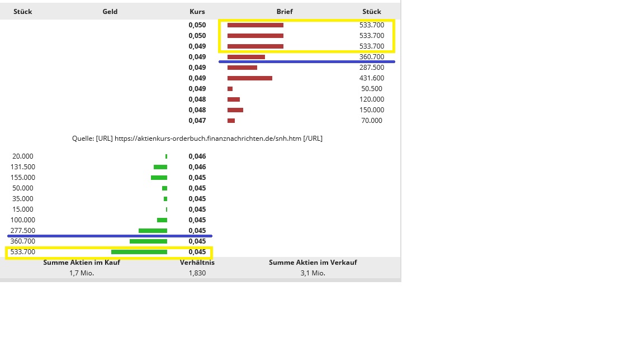Select the small red bar for 50.500 shares
Image resolution: width=644 pixels, height=362 pixels.
[229, 89]
